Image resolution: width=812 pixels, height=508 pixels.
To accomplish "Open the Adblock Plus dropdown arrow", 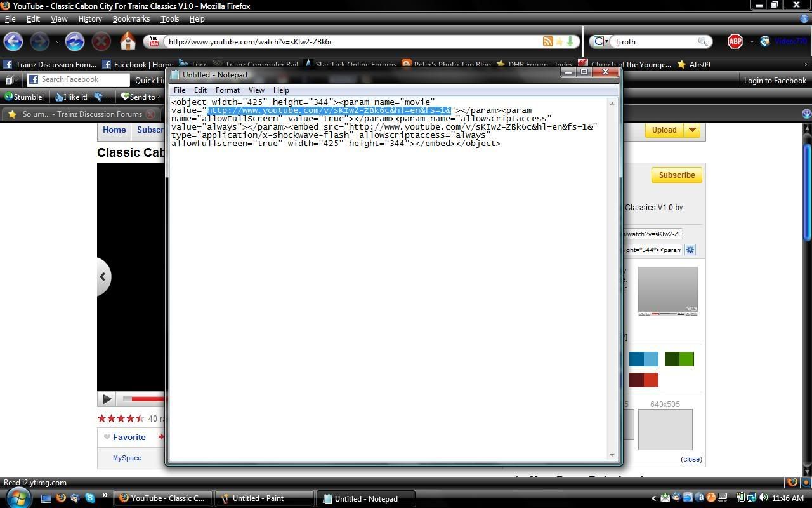I will point(752,42).
